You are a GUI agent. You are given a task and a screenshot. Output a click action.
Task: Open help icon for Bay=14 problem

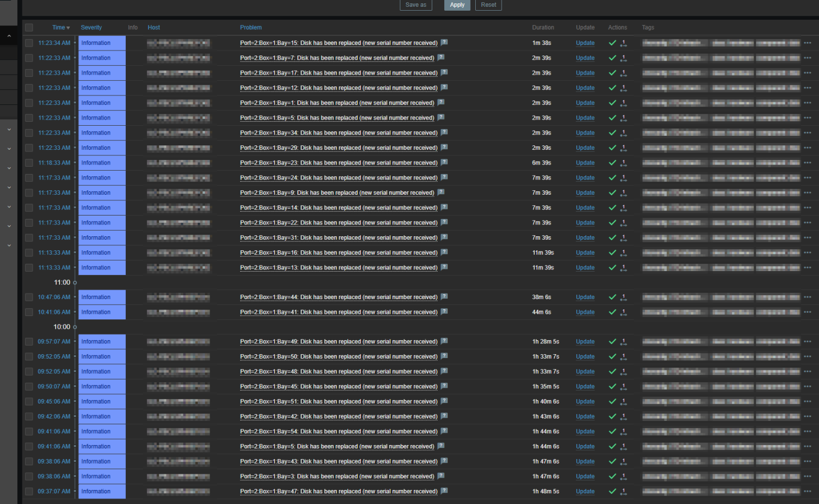(x=444, y=207)
